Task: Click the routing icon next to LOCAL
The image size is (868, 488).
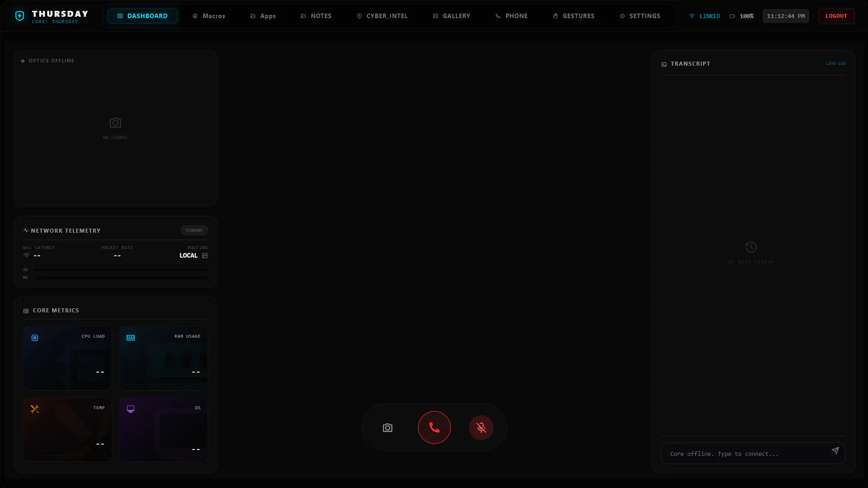Action: (205, 256)
